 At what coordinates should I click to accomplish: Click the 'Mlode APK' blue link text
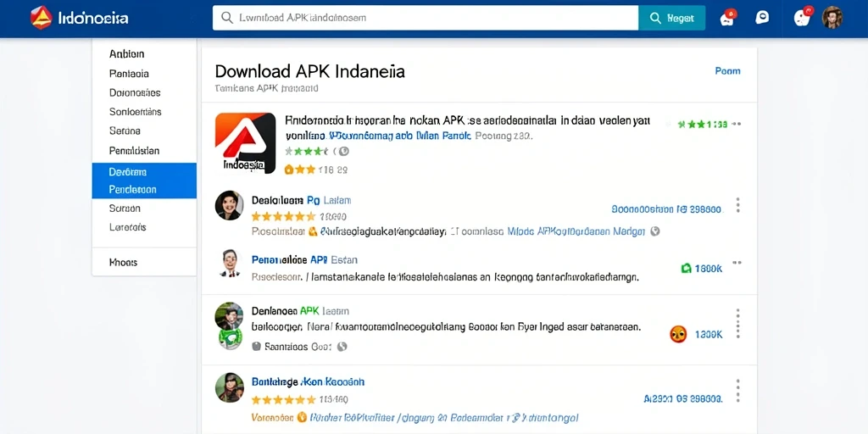pyautogui.click(x=576, y=231)
